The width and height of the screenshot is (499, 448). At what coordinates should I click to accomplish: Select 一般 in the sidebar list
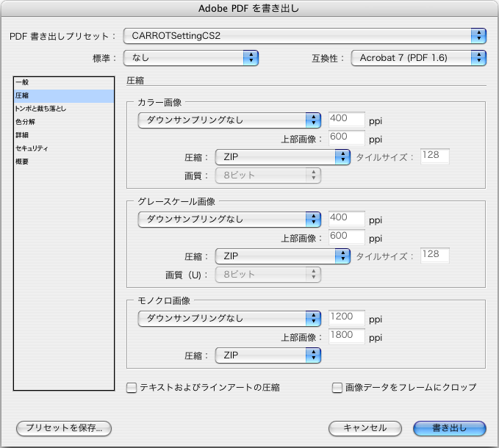64,82
